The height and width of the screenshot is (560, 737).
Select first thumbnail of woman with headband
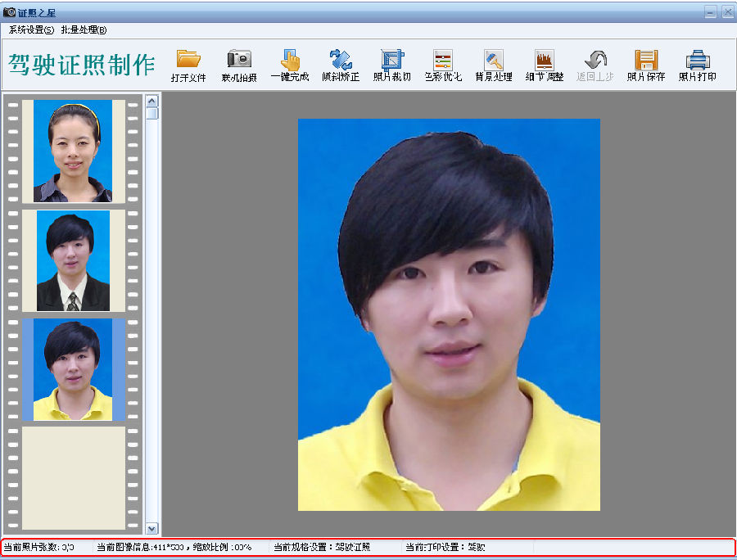[73, 151]
